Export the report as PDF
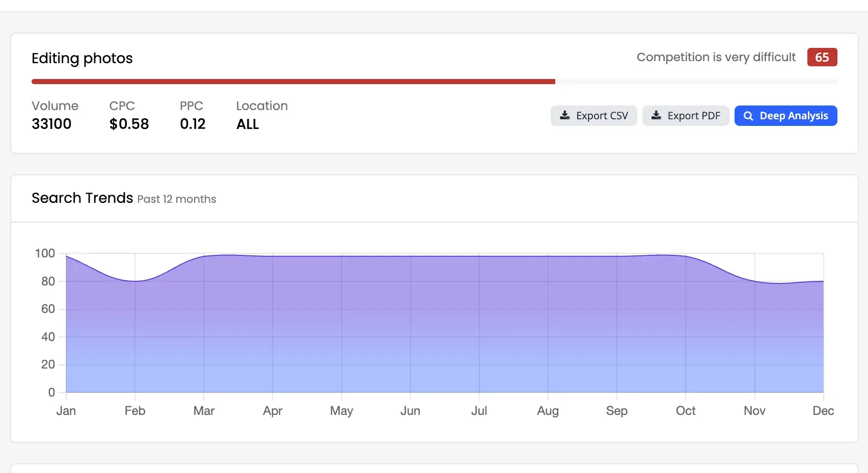Screen dimensions: 868x473 pos(686,116)
